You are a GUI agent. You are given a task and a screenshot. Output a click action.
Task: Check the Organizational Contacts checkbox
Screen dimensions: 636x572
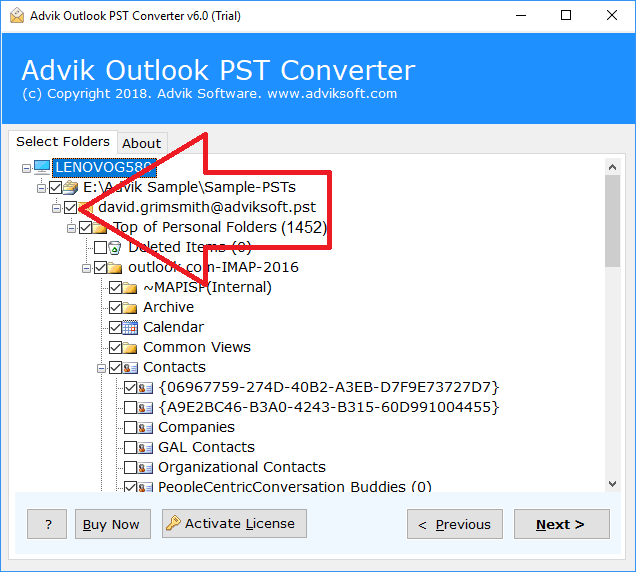tap(130, 468)
